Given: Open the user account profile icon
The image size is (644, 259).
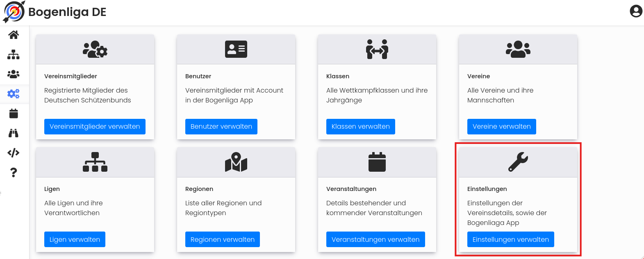Looking at the screenshot, I should [636, 11].
